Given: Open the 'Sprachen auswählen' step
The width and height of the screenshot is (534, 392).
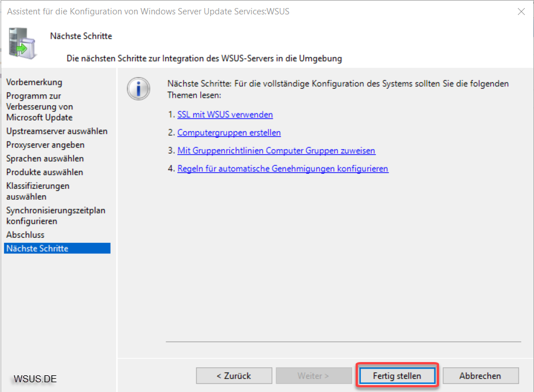Looking at the screenshot, I should 45,159.
